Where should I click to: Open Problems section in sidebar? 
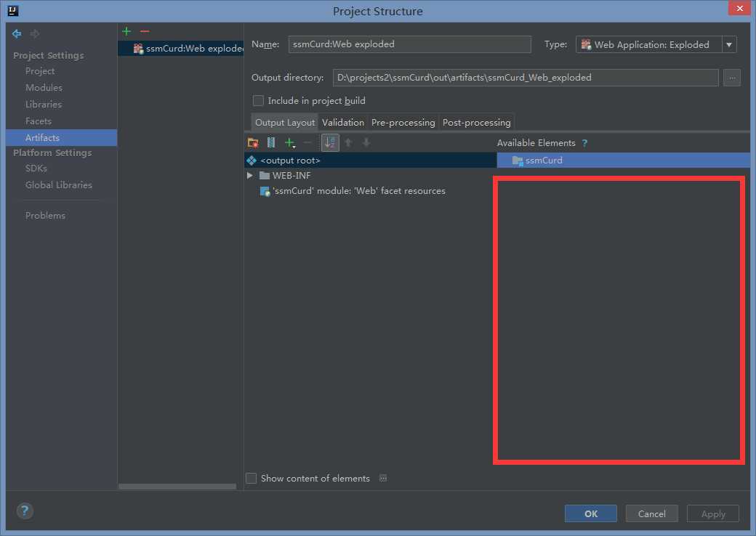(x=45, y=216)
